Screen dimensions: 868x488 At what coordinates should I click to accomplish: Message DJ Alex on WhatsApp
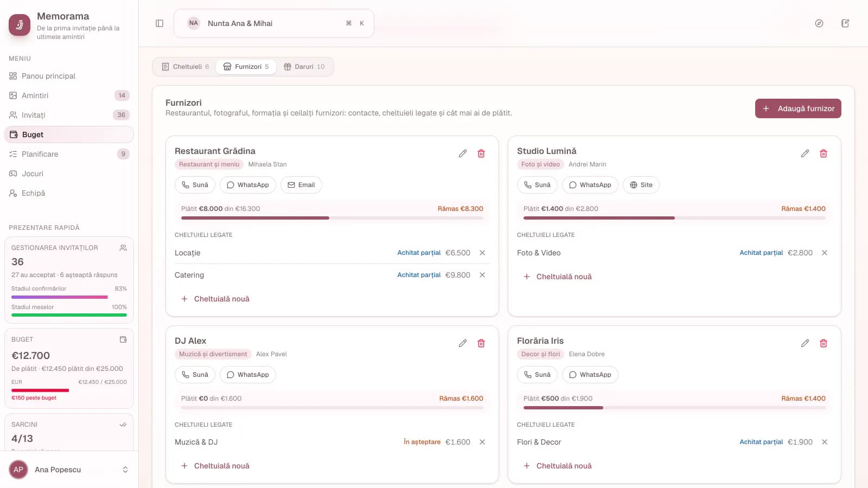(x=248, y=375)
